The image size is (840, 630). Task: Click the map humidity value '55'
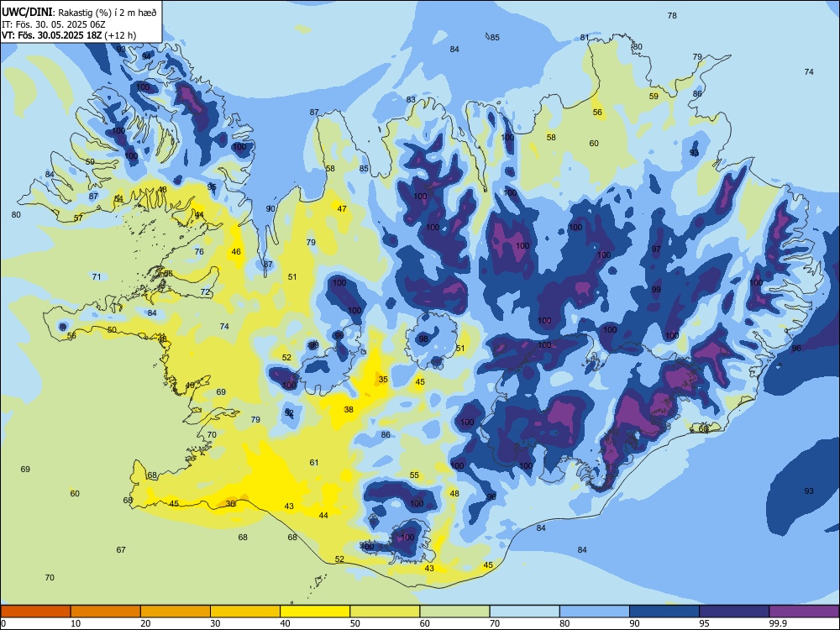click(414, 475)
